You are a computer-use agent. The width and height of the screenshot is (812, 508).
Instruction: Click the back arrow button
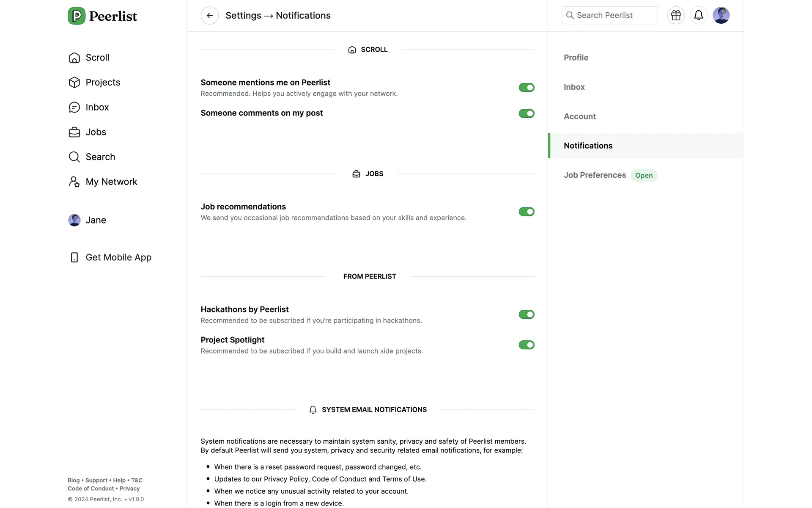209,16
